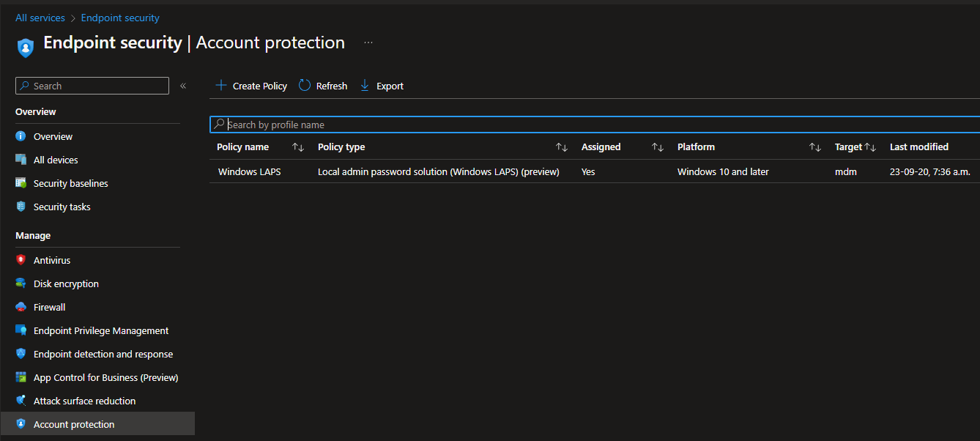This screenshot has width=980, height=441.
Task: Click the Assigned column header
Action: [x=601, y=147]
